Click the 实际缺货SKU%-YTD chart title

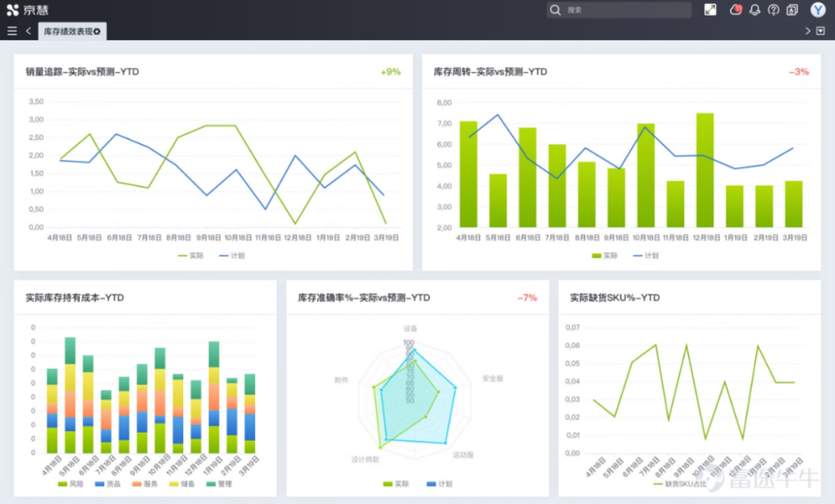(614, 298)
